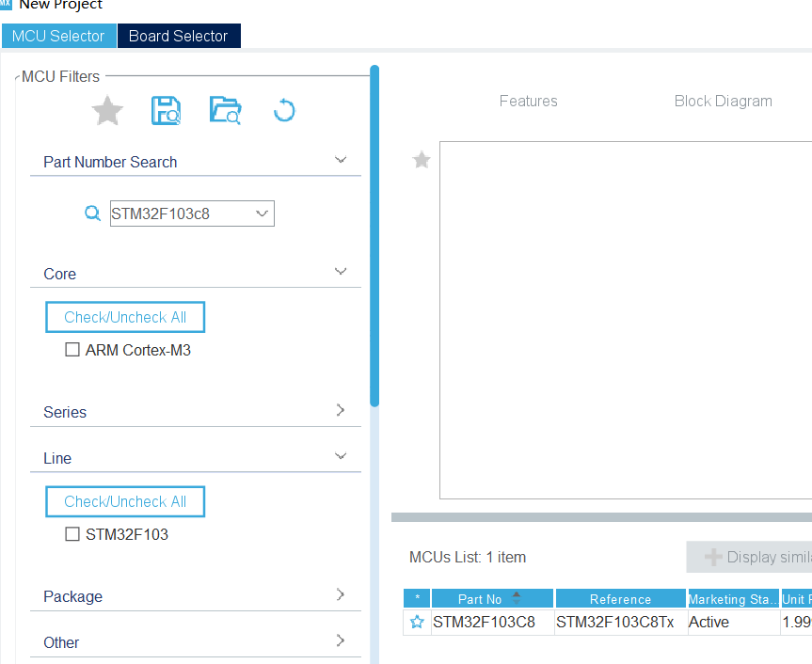Switch to the MCU Selector tab
The height and width of the screenshot is (664, 812).
click(58, 36)
